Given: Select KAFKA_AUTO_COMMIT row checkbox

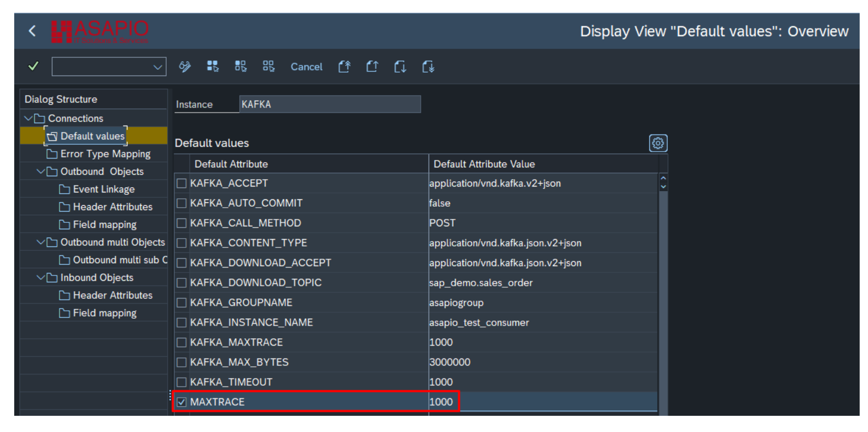Looking at the screenshot, I should (182, 203).
